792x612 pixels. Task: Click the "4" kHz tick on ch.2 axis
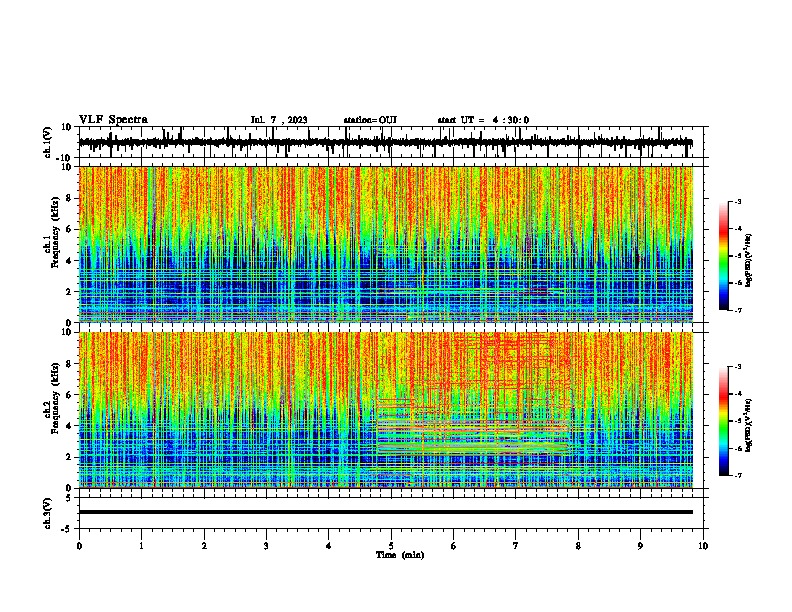69,426
